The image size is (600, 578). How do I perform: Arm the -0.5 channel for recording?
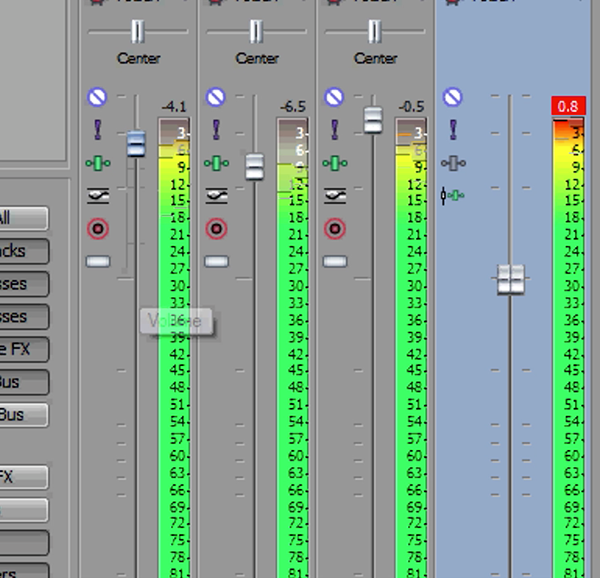click(335, 229)
